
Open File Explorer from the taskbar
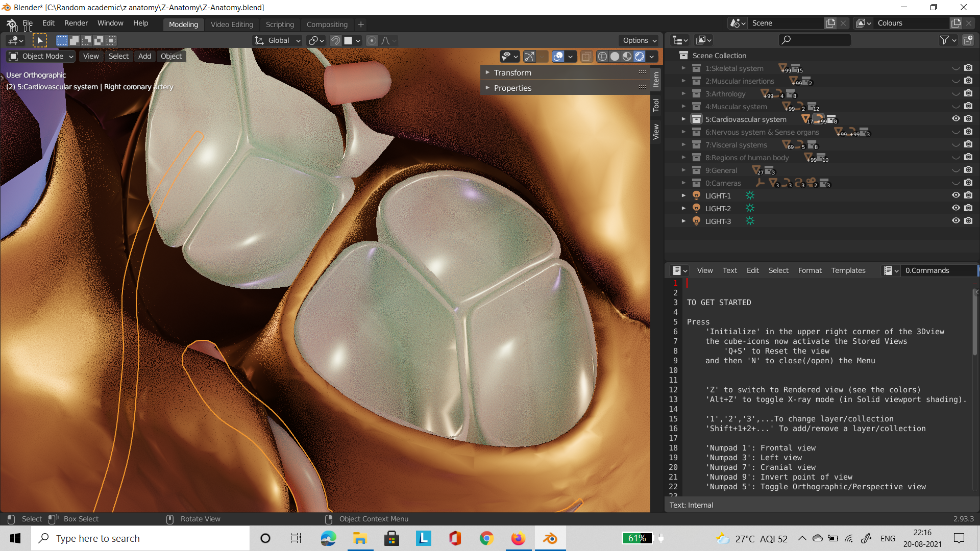pyautogui.click(x=360, y=538)
